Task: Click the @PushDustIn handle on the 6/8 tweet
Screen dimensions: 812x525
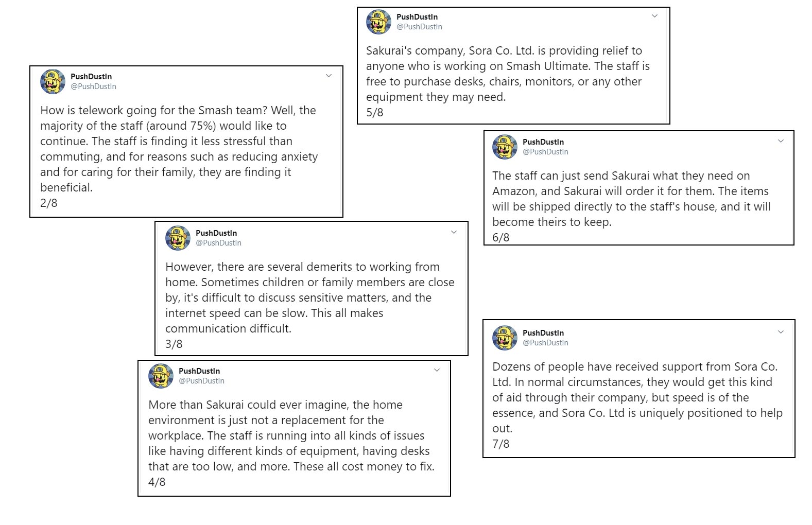Action: [545, 152]
